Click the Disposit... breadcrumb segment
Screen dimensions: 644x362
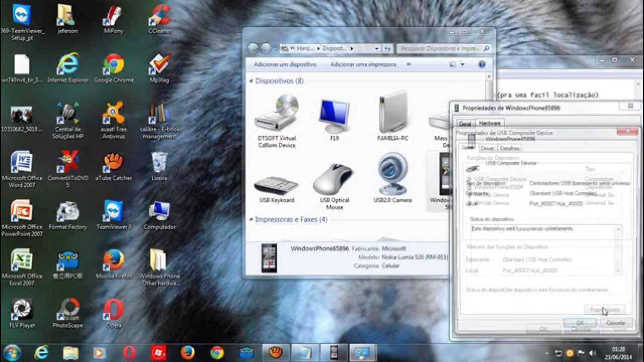point(335,49)
